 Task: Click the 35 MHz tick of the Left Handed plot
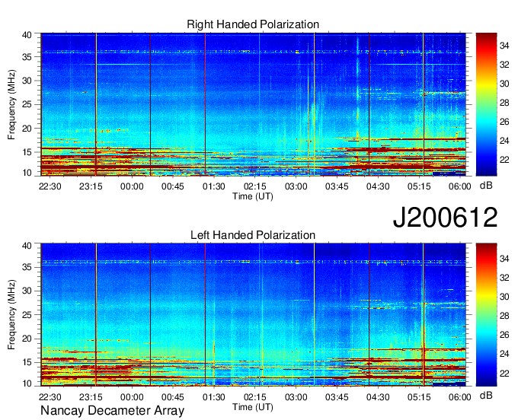[x=27, y=267]
